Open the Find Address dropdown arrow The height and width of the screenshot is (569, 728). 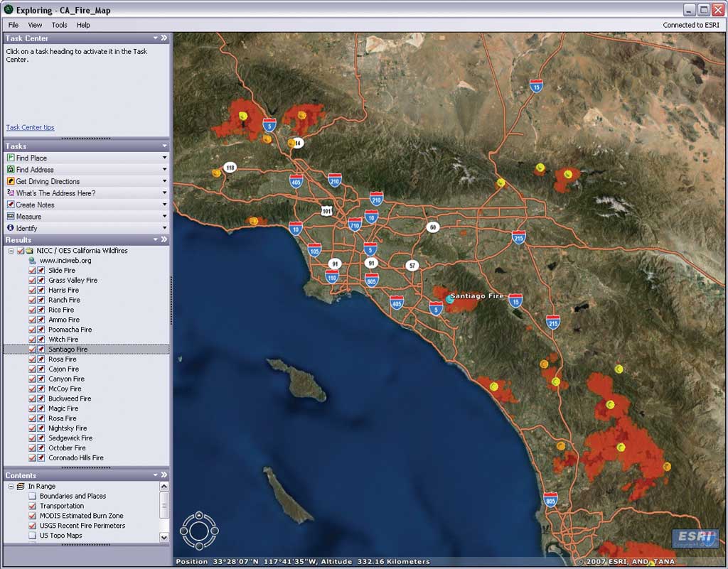coord(164,169)
